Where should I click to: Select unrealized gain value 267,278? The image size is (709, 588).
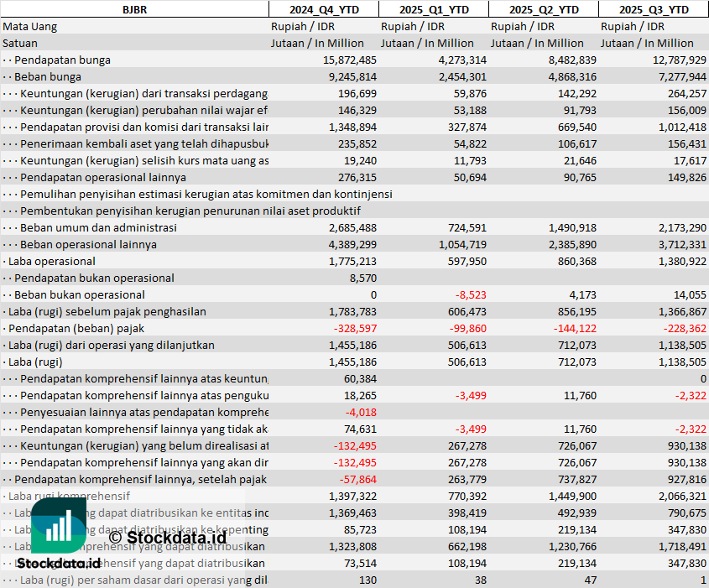pyautogui.click(x=467, y=445)
